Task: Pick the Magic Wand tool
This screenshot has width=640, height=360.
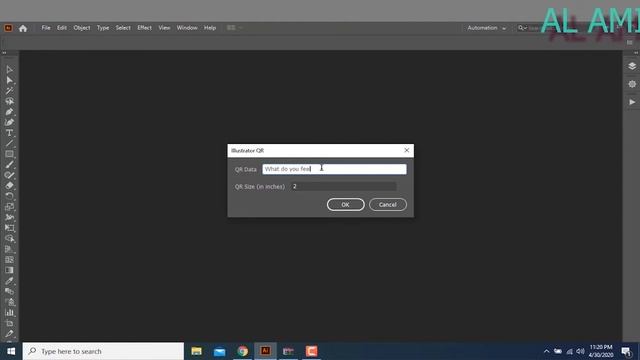Action: click(9, 91)
